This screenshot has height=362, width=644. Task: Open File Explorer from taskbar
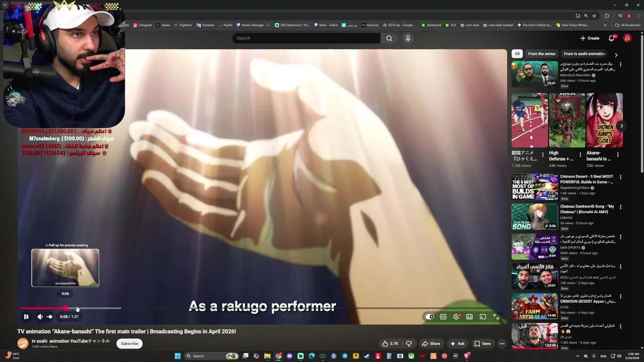click(267, 356)
